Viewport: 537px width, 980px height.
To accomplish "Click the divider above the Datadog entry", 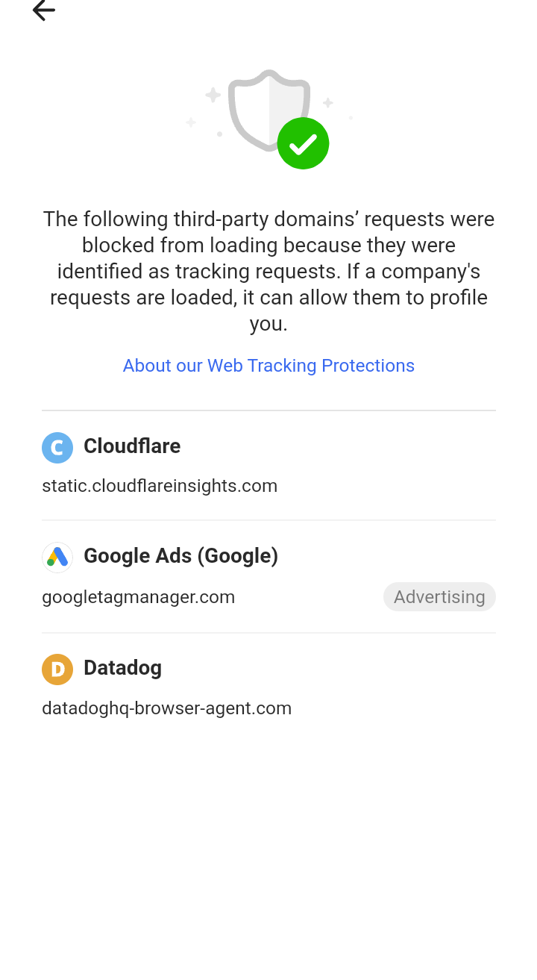I will [268, 633].
